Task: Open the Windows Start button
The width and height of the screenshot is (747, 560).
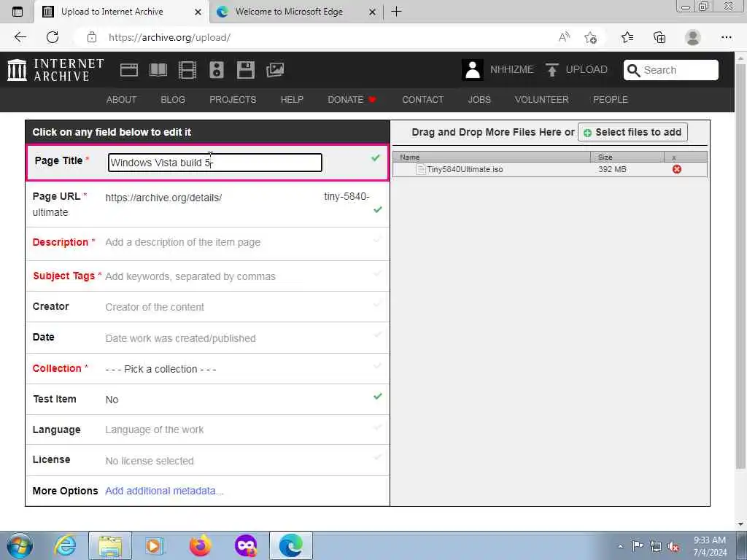Action: pyautogui.click(x=20, y=545)
